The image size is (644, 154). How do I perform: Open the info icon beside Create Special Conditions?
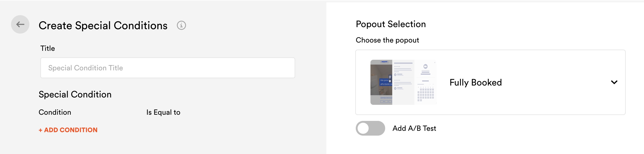pyautogui.click(x=181, y=25)
